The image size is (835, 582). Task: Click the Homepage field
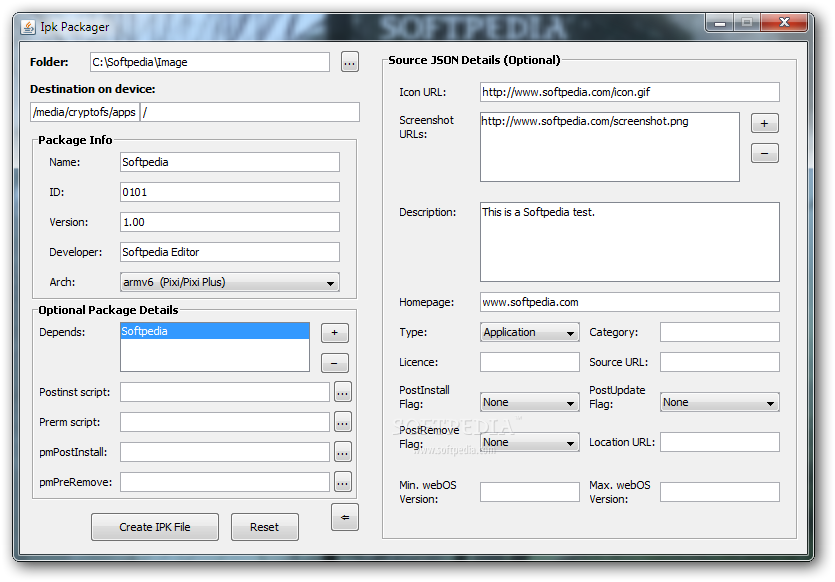(629, 302)
